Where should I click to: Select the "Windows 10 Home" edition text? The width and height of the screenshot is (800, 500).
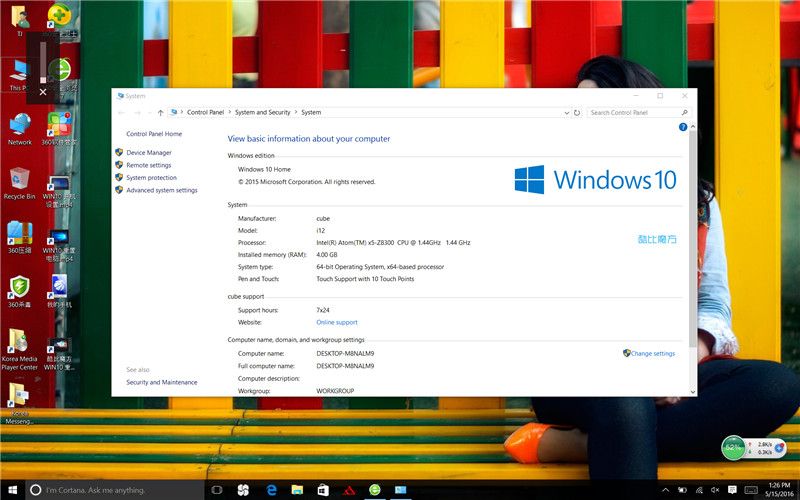click(264, 169)
